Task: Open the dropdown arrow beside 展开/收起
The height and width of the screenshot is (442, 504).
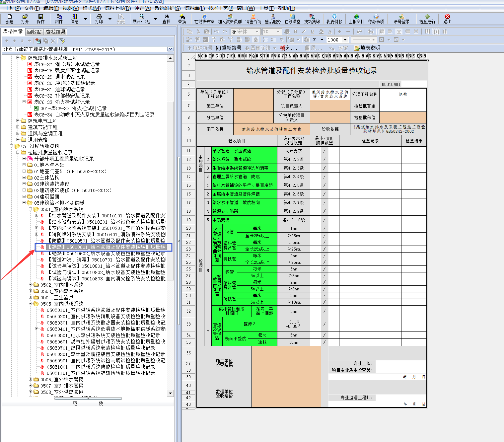Action: point(155,19)
